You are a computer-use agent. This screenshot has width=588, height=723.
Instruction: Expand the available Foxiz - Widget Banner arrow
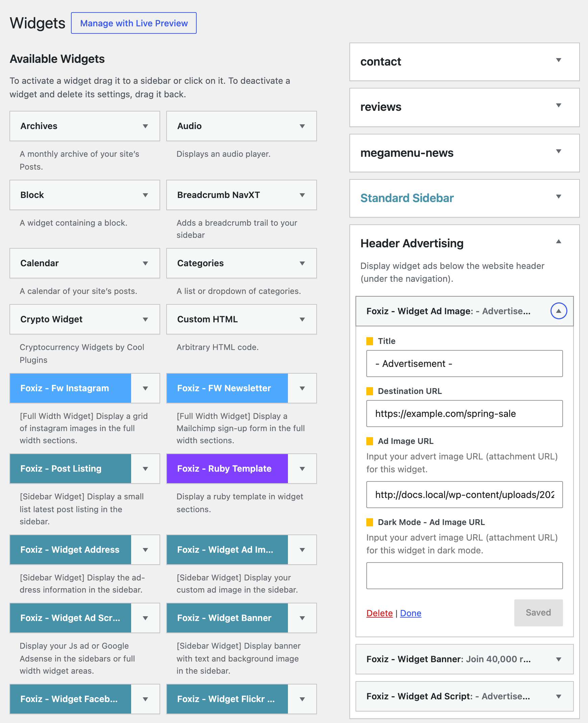tap(302, 618)
